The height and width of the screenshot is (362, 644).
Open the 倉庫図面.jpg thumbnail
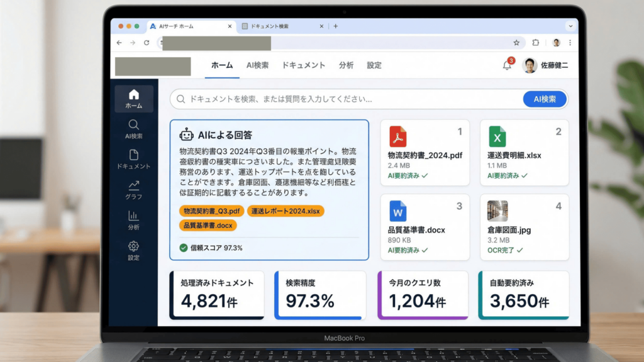click(497, 211)
